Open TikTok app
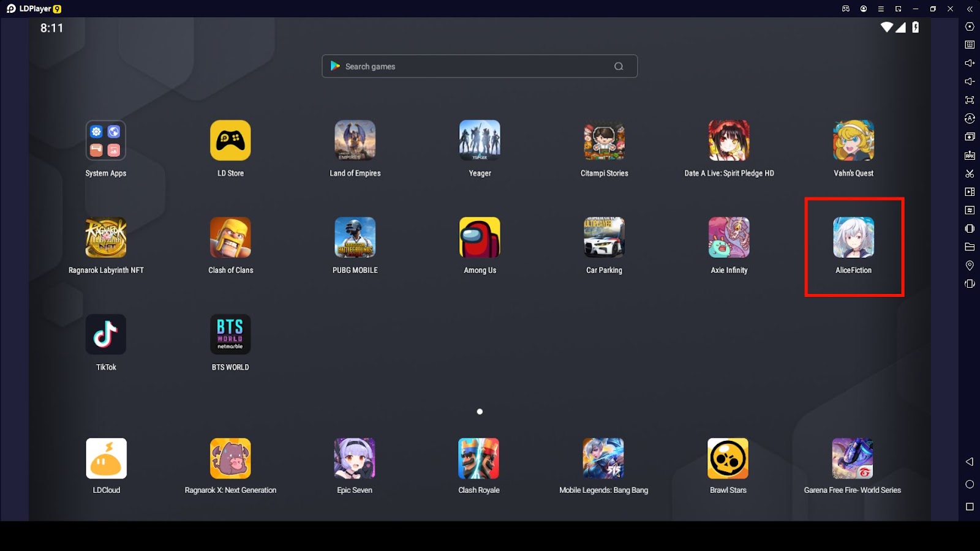This screenshot has width=980, height=551. tap(106, 334)
